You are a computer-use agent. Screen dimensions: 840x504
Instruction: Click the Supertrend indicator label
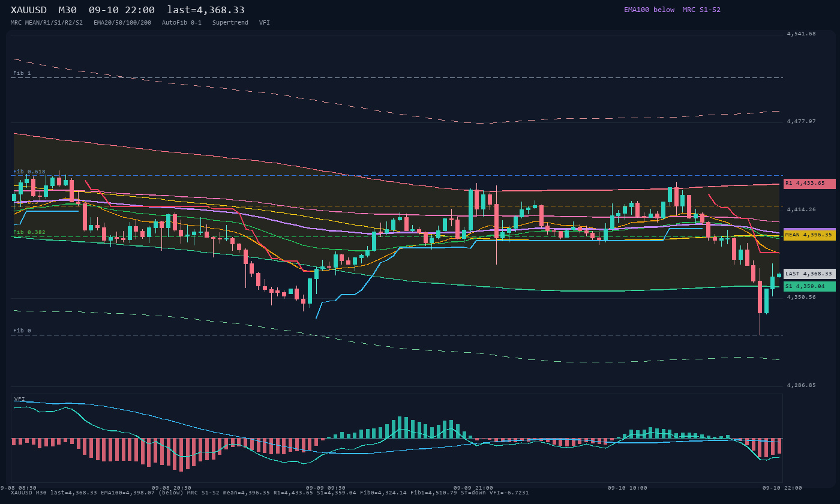[230, 22]
